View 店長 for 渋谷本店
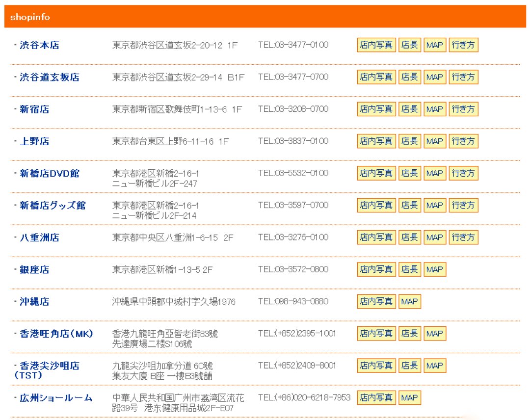Screen dimensions: 530x420 410,45
